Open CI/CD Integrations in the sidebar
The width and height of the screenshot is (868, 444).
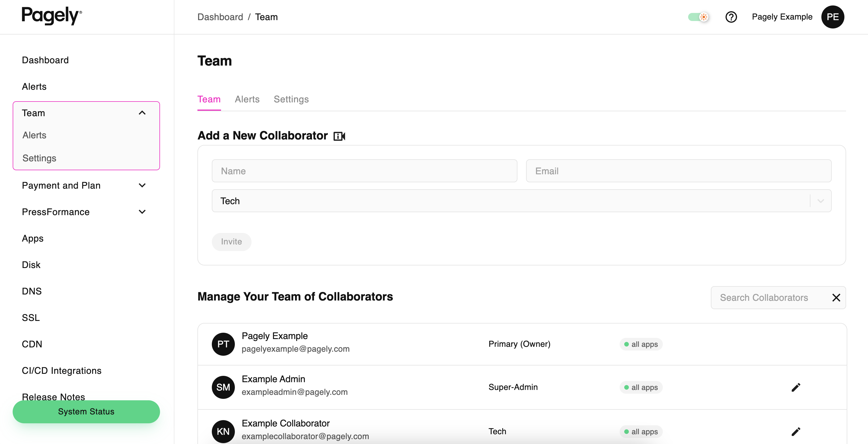[62, 371]
